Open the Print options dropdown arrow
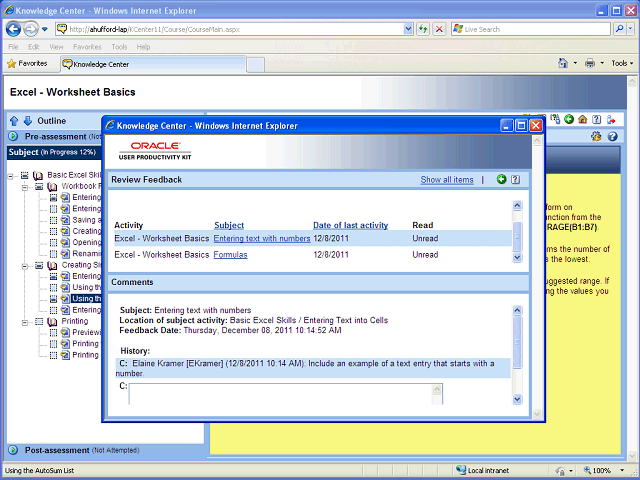 [x=602, y=63]
